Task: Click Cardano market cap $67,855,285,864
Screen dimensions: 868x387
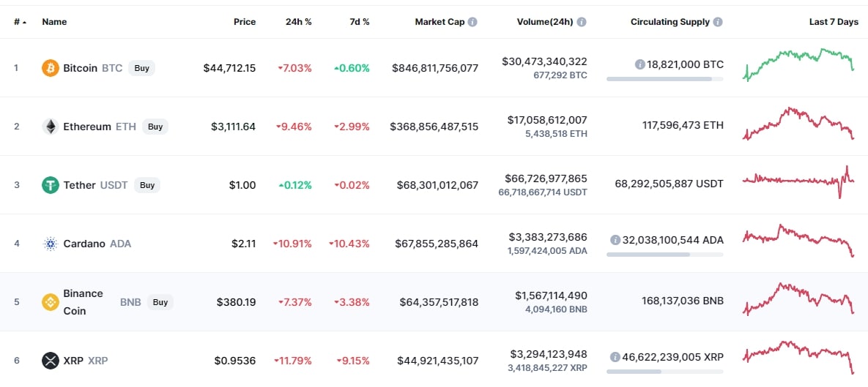Action: (x=437, y=244)
